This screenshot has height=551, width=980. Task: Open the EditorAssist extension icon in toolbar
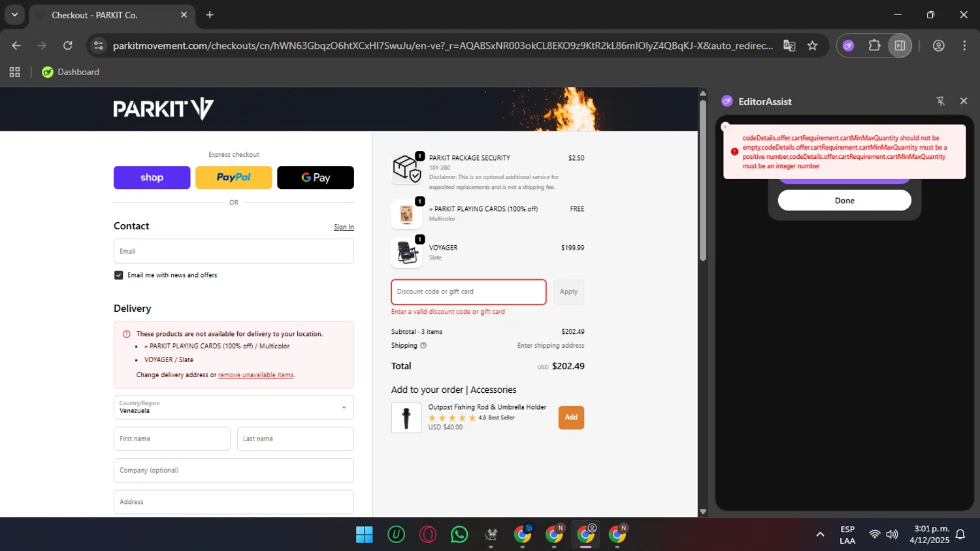click(x=848, y=46)
